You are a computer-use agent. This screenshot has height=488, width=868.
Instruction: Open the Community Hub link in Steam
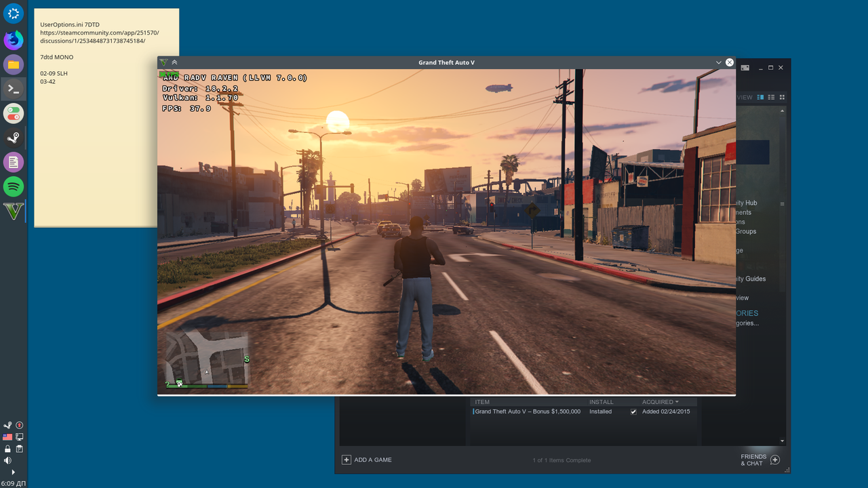tap(746, 203)
